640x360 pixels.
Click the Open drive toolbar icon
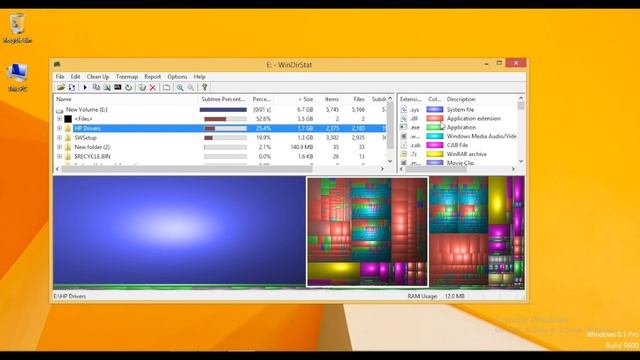[x=61, y=87]
